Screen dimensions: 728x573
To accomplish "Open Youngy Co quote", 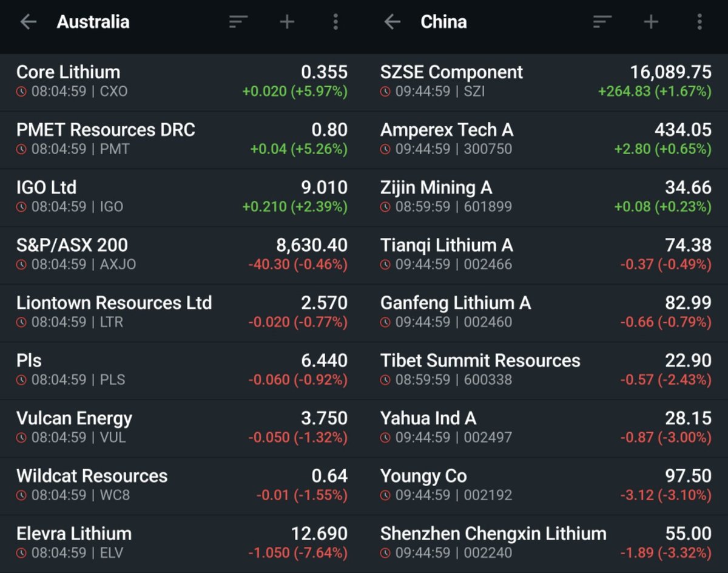I will pos(546,486).
